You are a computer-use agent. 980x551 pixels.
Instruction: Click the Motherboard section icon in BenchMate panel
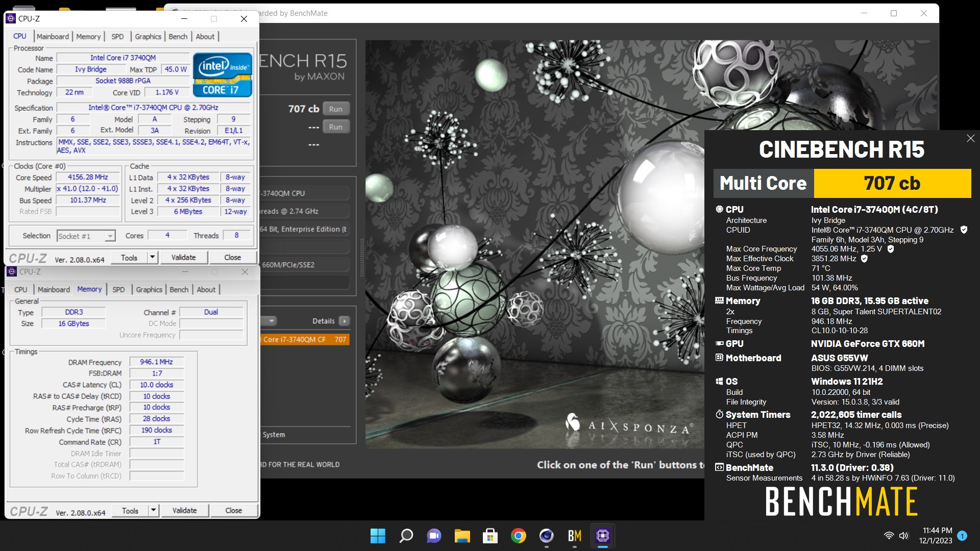[x=719, y=358]
